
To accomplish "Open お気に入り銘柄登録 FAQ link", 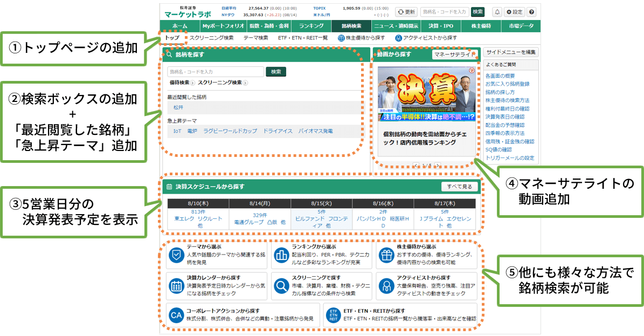I will 508,84.
